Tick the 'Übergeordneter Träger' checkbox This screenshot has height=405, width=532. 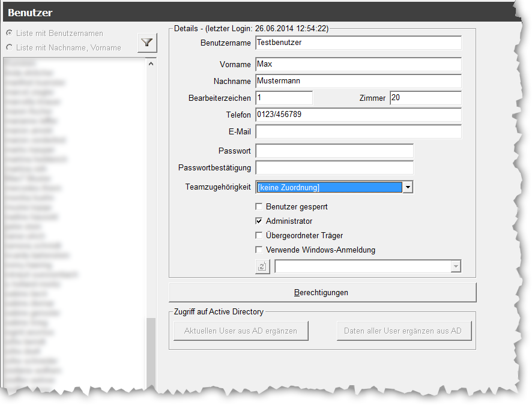[259, 236]
